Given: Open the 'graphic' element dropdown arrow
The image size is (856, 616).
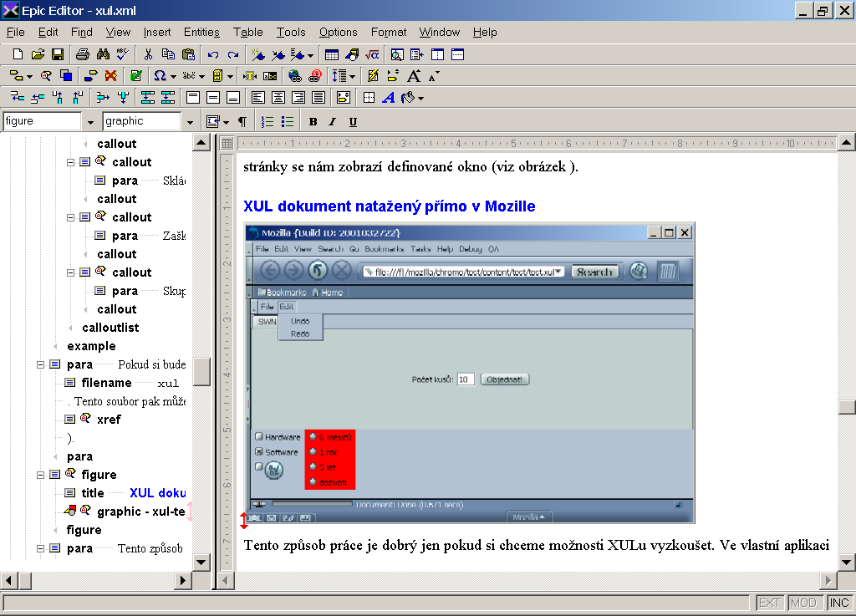Looking at the screenshot, I should pos(190,122).
